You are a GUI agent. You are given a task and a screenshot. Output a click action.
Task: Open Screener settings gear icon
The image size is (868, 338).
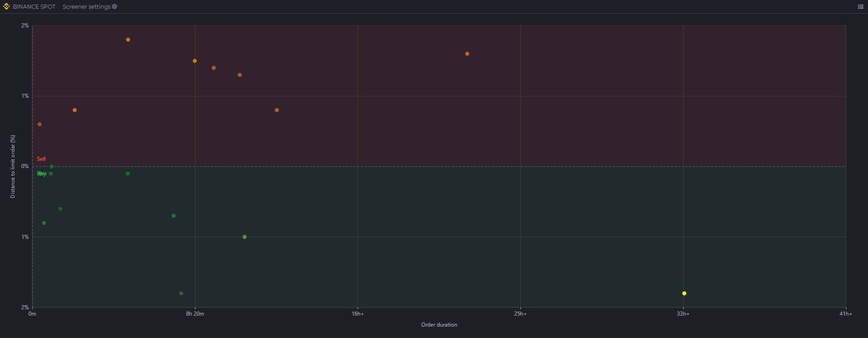[x=114, y=6]
